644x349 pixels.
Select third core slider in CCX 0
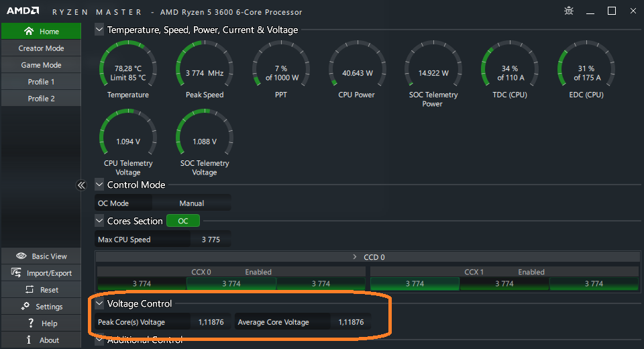pyautogui.click(x=321, y=284)
